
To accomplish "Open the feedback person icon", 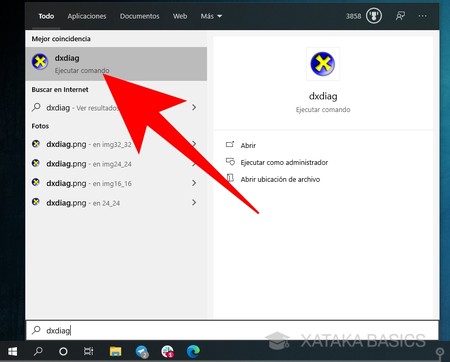I will tap(400, 16).
